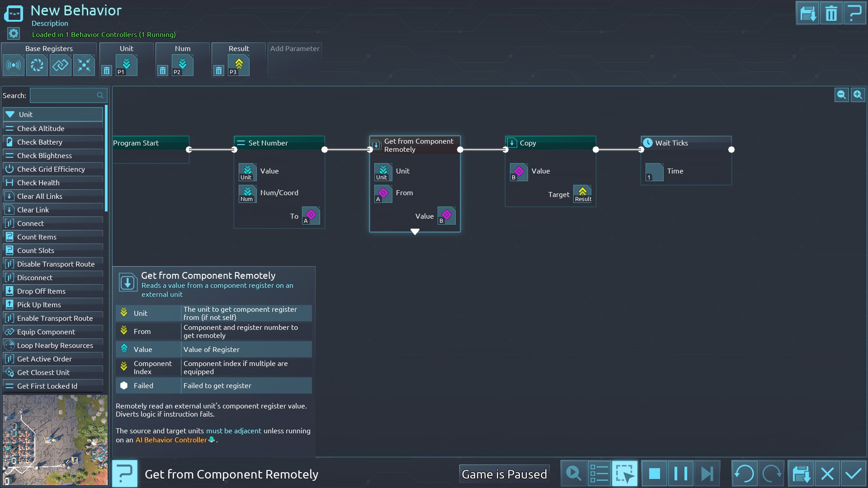The height and width of the screenshot is (488, 868).
Task: Select Get Closest Unit instruction
Action: pyautogui.click(x=43, y=372)
